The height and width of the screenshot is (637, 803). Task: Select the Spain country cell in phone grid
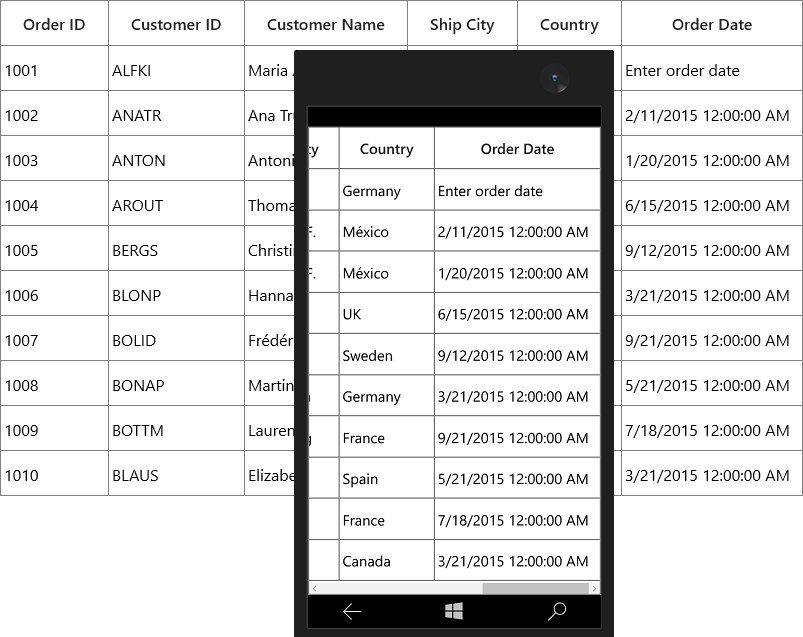(x=387, y=478)
